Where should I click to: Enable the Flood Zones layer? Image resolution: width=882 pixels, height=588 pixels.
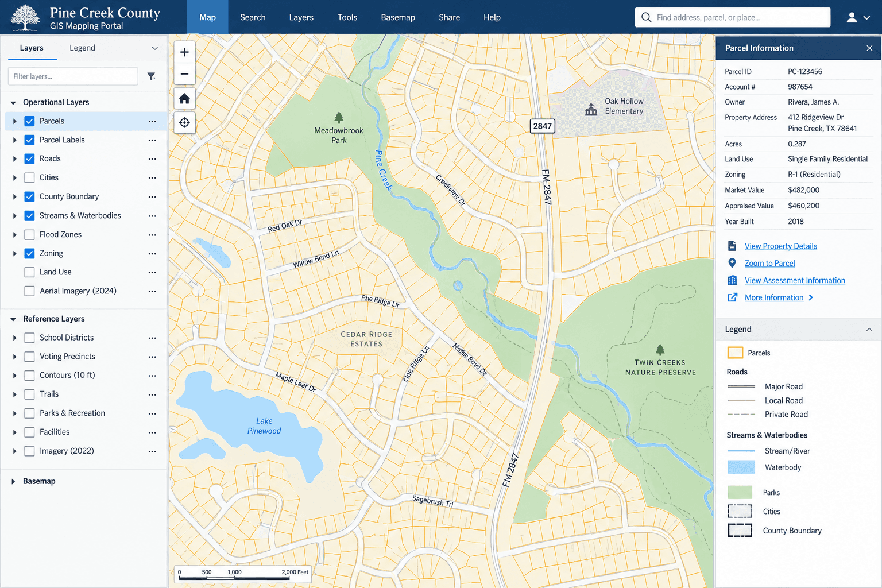pos(30,235)
